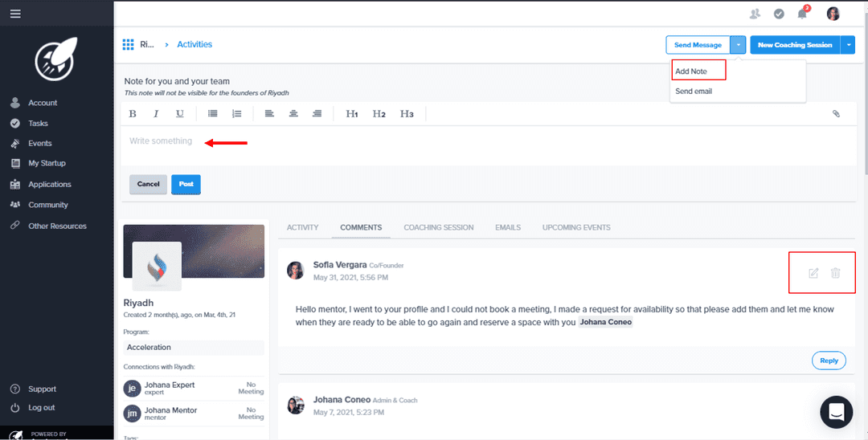868x440 pixels.
Task: Switch to the Upcoming Events tab
Action: point(576,227)
